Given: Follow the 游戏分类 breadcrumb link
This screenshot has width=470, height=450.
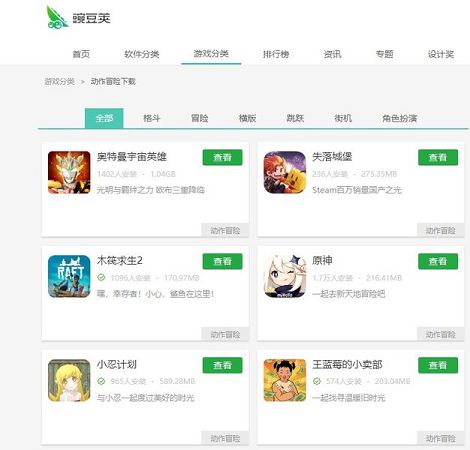Looking at the screenshot, I should 59,81.
